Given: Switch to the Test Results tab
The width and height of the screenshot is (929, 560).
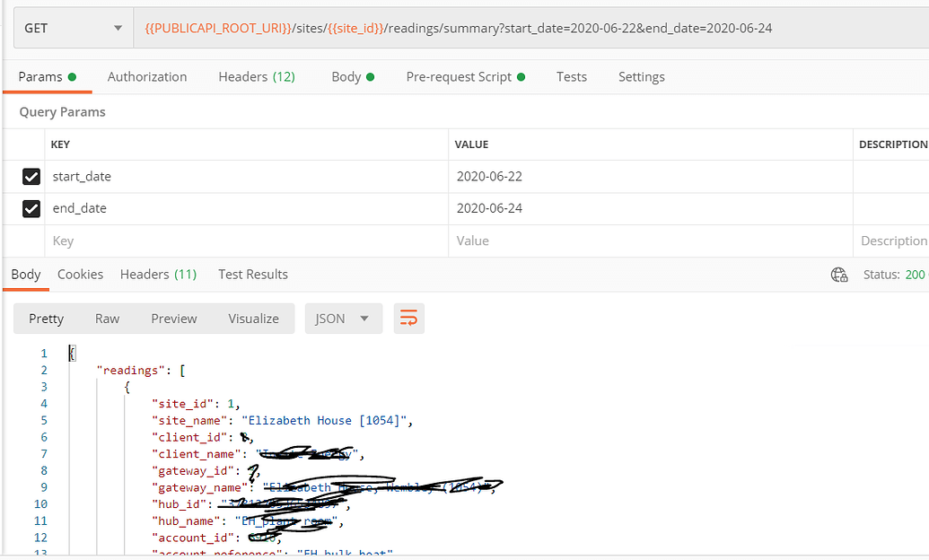Looking at the screenshot, I should (x=252, y=275).
